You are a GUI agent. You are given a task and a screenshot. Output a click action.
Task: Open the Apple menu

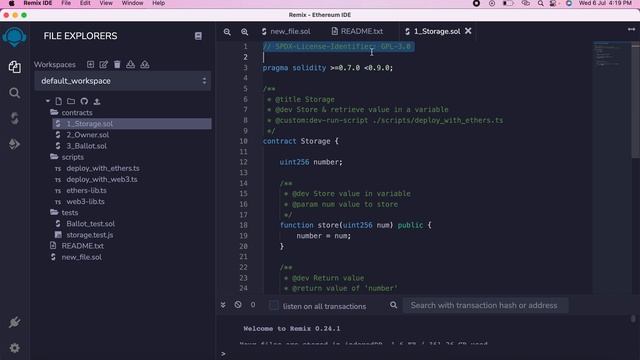tap(11, 3)
